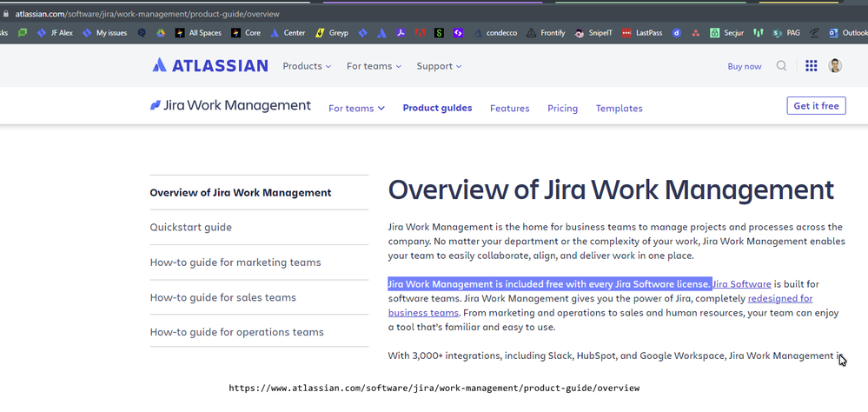
Task: Open the app switcher grid icon
Action: (x=811, y=66)
